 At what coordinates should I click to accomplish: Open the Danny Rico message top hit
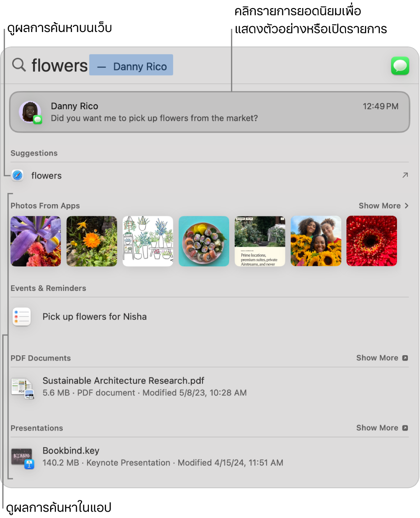pos(210,112)
